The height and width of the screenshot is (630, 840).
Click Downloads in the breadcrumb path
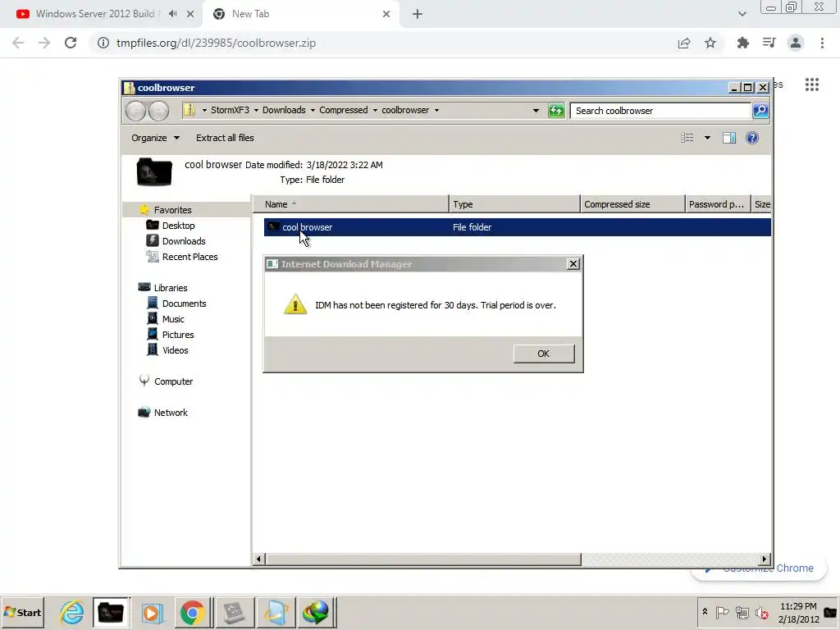pyautogui.click(x=284, y=110)
